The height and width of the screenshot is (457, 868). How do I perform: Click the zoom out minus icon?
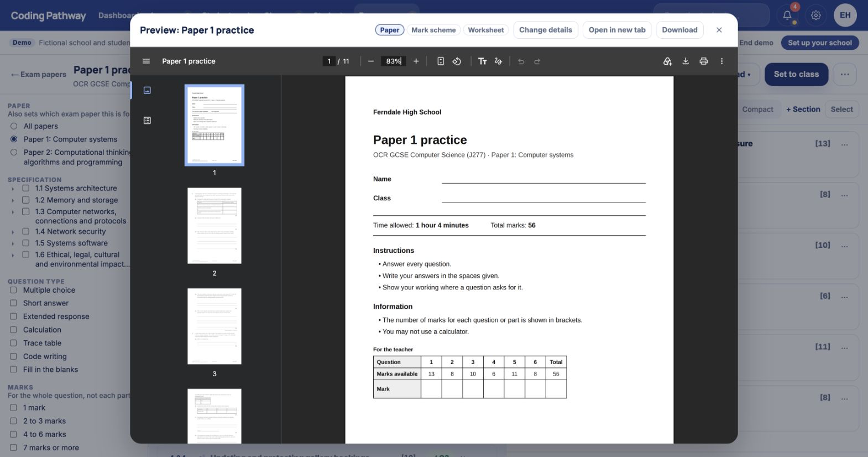[x=371, y=61]
